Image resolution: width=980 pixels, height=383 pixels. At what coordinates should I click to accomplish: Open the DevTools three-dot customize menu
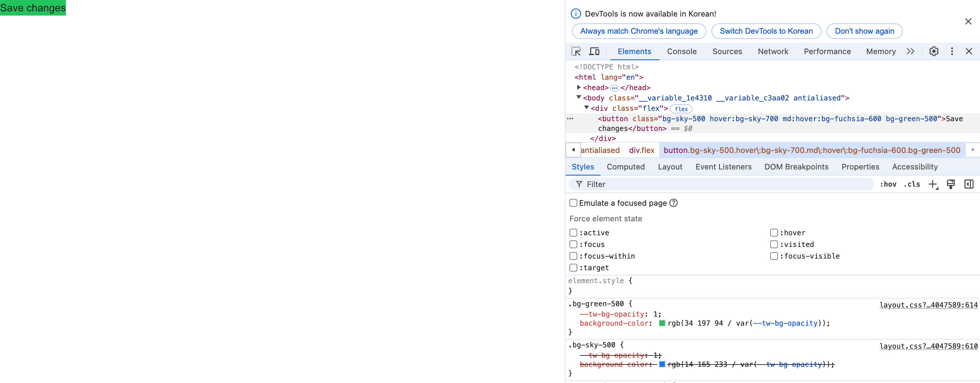click(952, 51)
